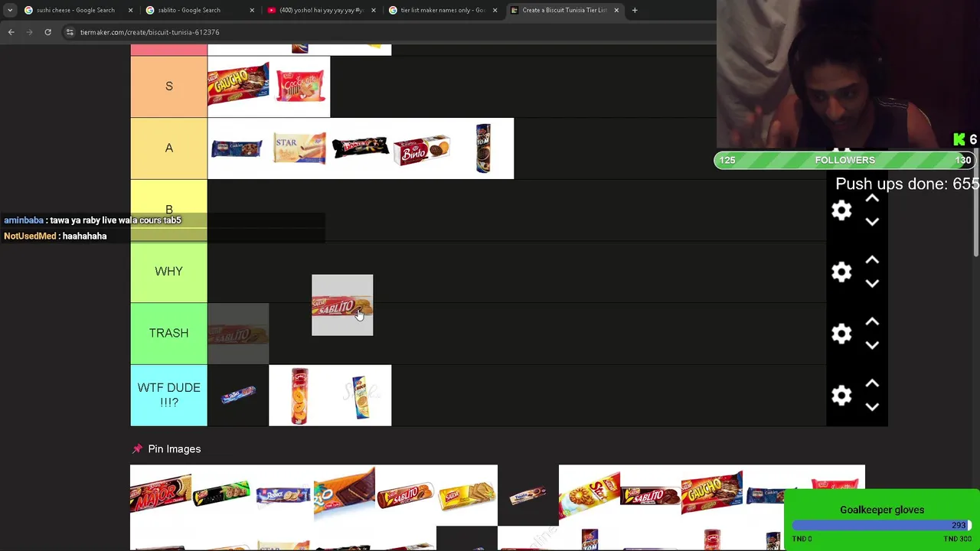Pick the Major biscuit from the image pool
The height and width of the screenshot is (551, 980).
click(x=161, y=496)
